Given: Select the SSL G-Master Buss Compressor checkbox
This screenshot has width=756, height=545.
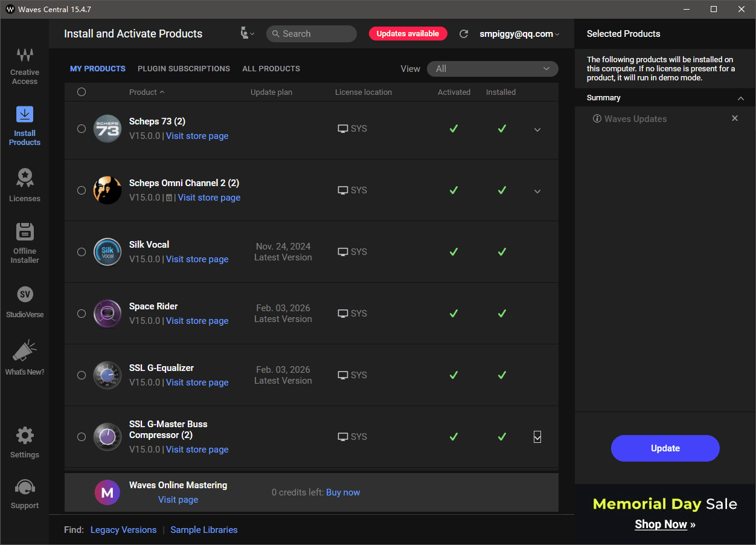Looking at the screenshot, I should click(x=82, y=437).
